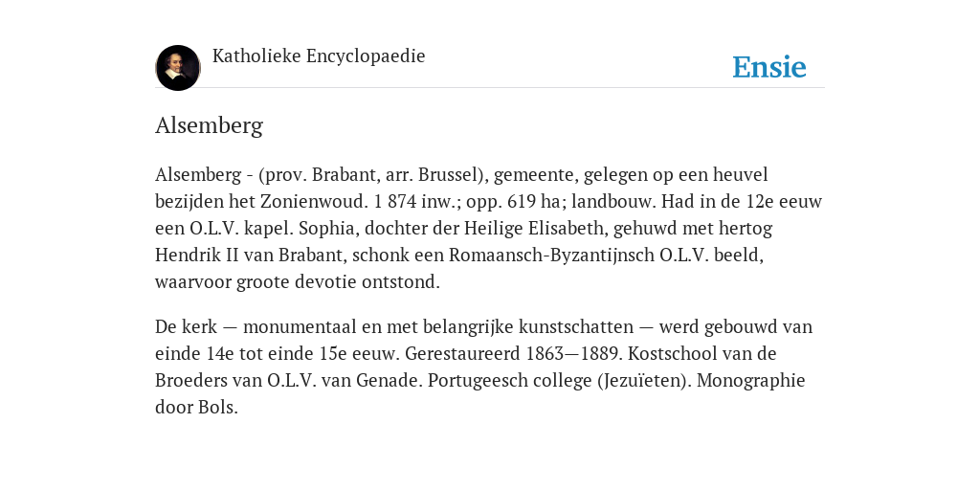Open the Katholieke Encyclopaedie source name
Screen dimensions: 980x490
(x=319, y=56)
